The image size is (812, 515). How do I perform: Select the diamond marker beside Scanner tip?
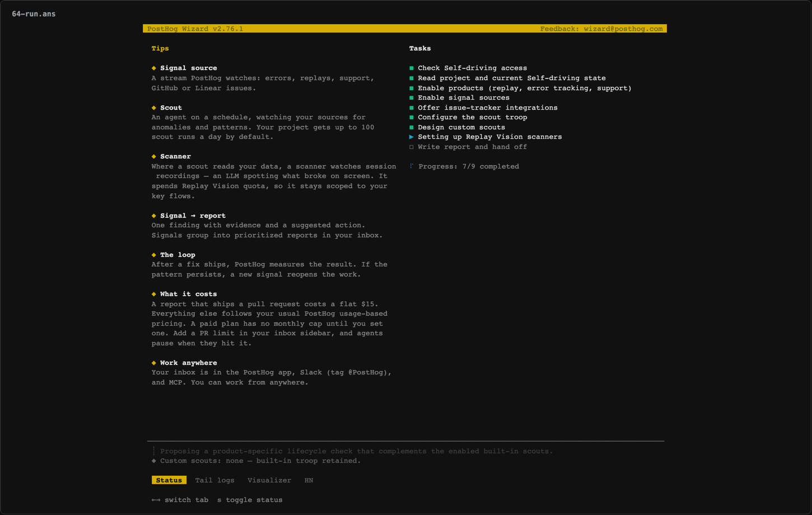[x=154, y=157]
